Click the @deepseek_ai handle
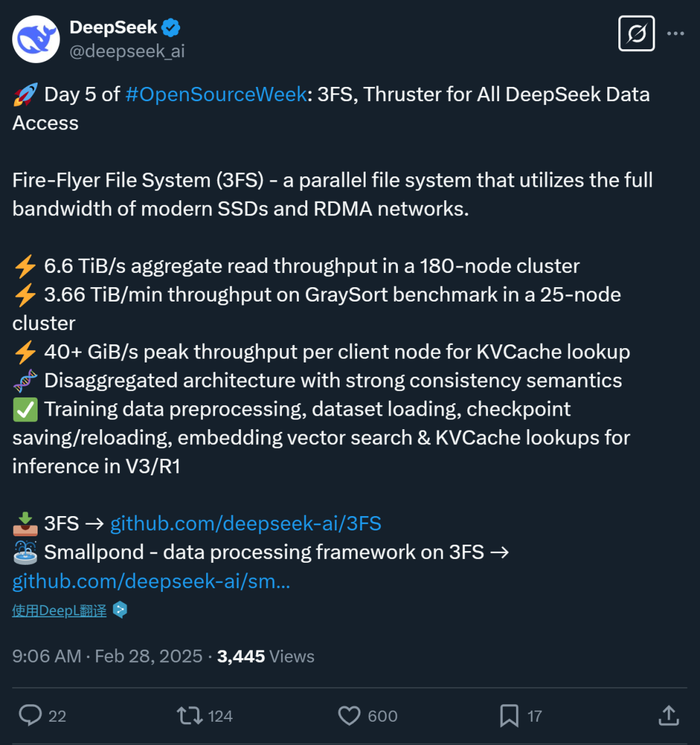The width and height of the screenshot is (700, 745). click(x=127, y=51)
